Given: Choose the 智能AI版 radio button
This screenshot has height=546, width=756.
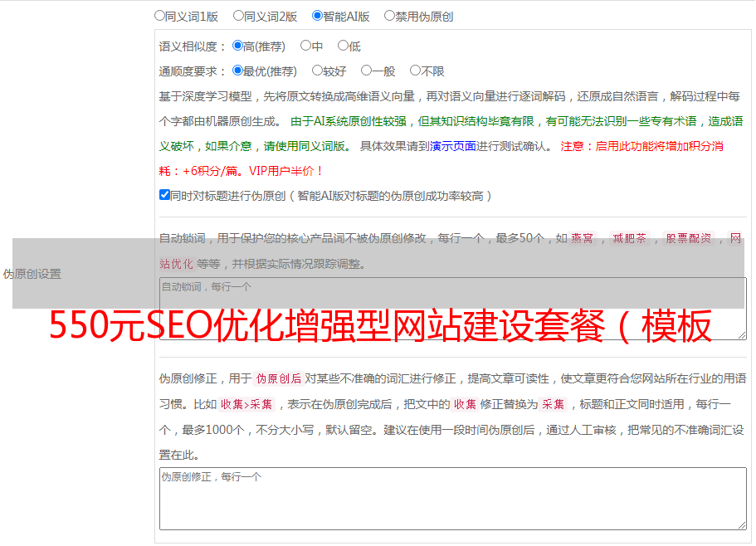Looking at the screenshot, I should tap(318, 16).
